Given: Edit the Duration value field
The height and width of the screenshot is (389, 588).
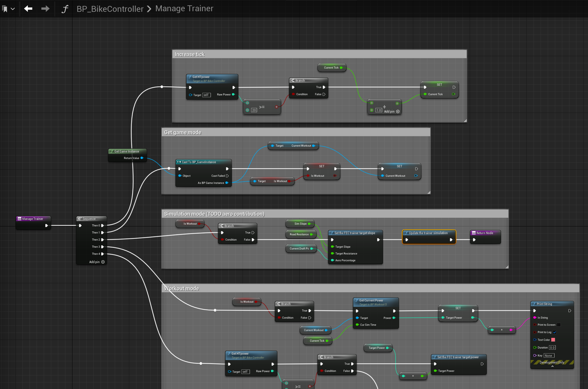Looking at the screenshot, I should 552,348.
